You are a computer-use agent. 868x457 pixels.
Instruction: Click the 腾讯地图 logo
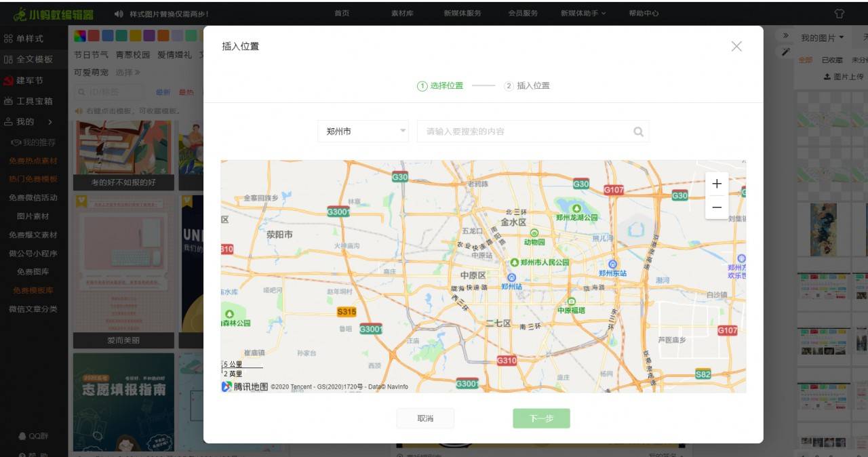(x=244, y=386)
